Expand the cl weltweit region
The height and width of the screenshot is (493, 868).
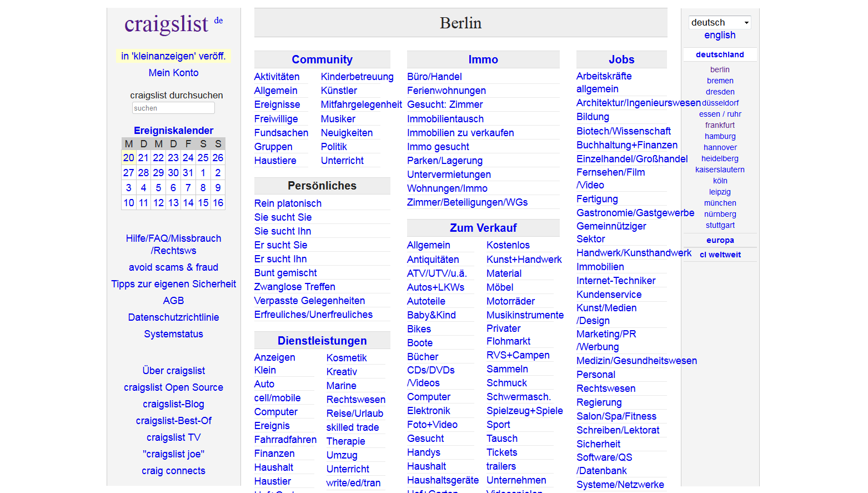(x=720, y=255)
